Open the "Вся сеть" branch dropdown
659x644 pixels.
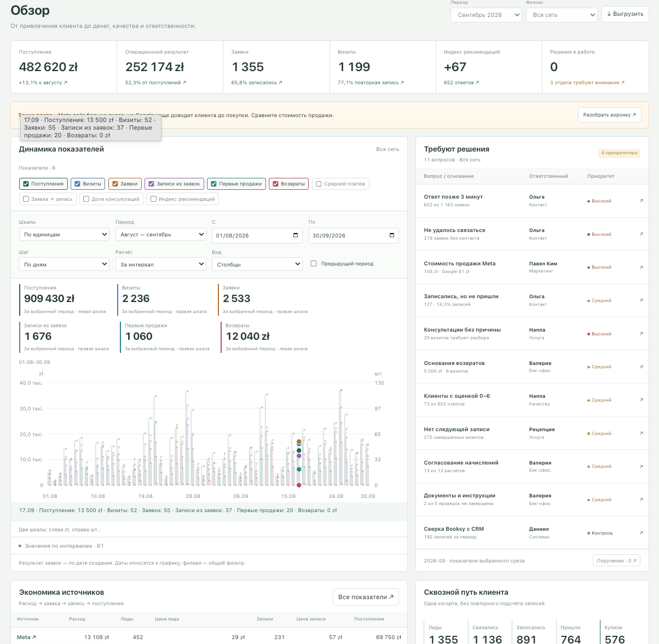point(562,15)
